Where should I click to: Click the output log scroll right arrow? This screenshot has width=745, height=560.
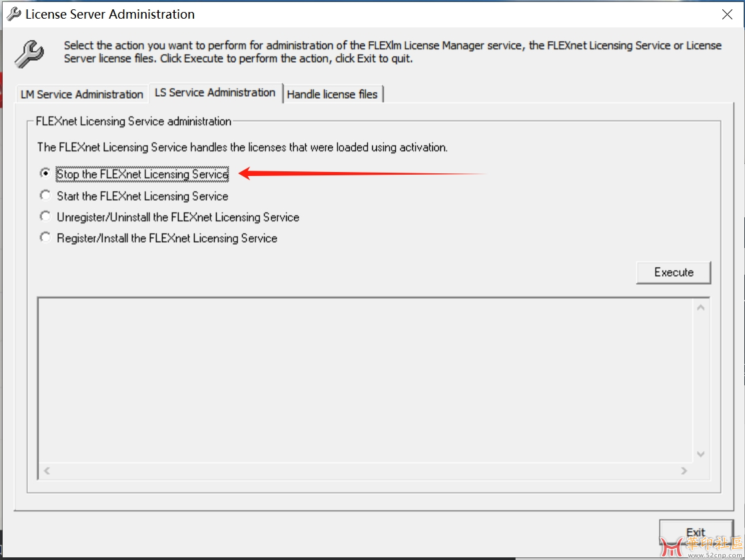684,471
